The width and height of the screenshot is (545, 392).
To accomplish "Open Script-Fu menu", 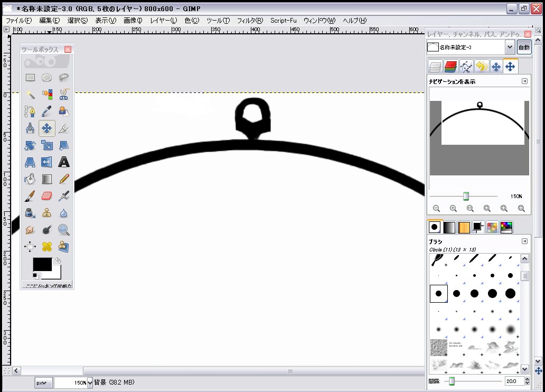I will [x=283, y=21].
